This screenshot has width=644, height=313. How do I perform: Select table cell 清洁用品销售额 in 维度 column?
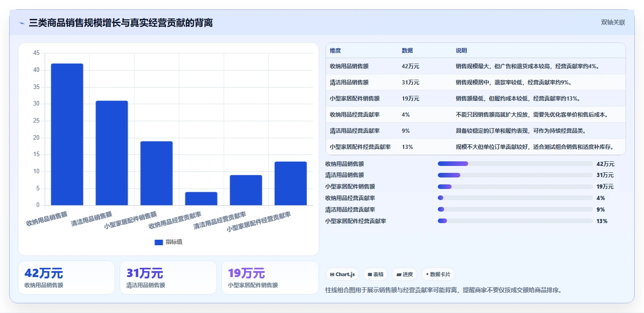tap(349, 83)
